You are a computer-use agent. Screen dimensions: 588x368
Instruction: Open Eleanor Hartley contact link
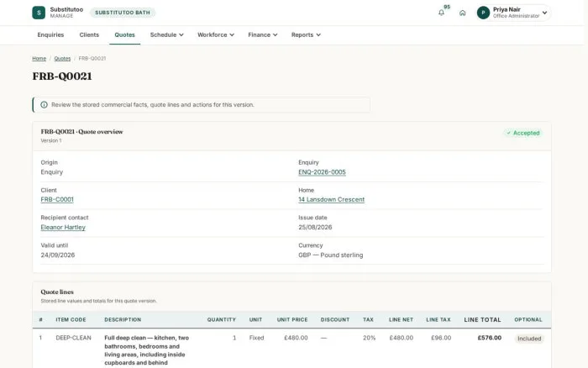63,228
